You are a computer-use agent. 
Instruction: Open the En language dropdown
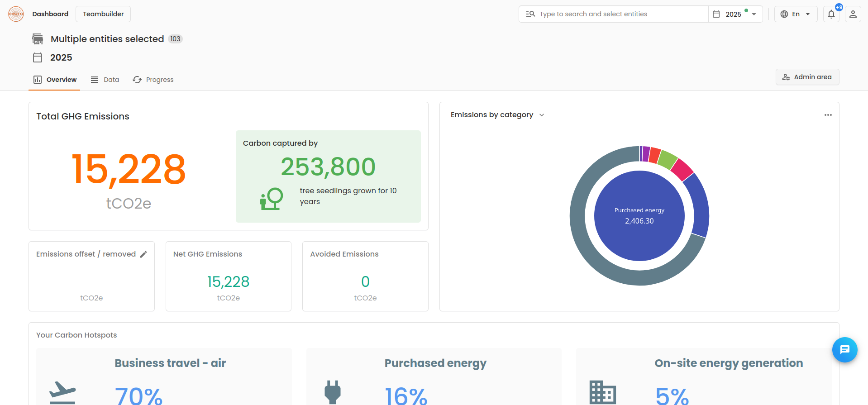tap(796, 14)
